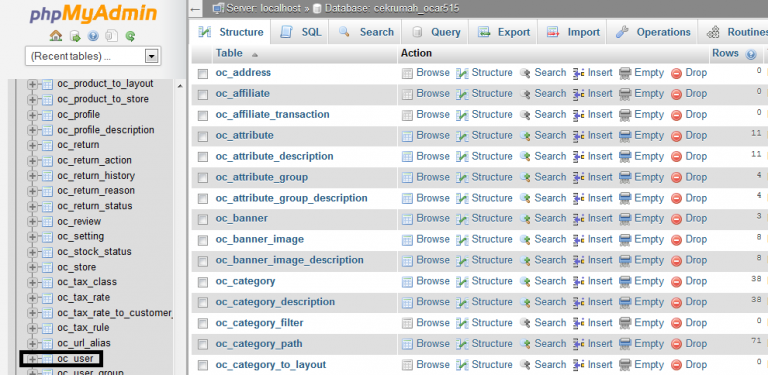768x375 pixels.
Task: Open the SQL tab
Action: (300, 32)
